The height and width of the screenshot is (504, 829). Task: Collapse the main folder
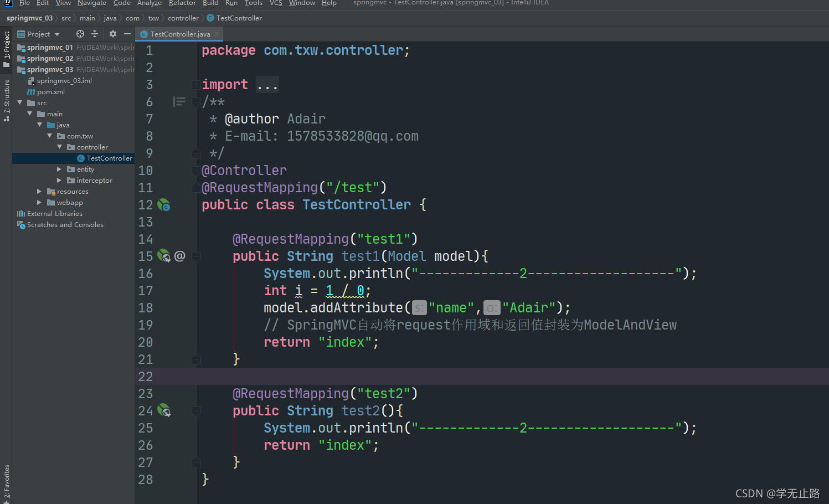tap(30, 114)
